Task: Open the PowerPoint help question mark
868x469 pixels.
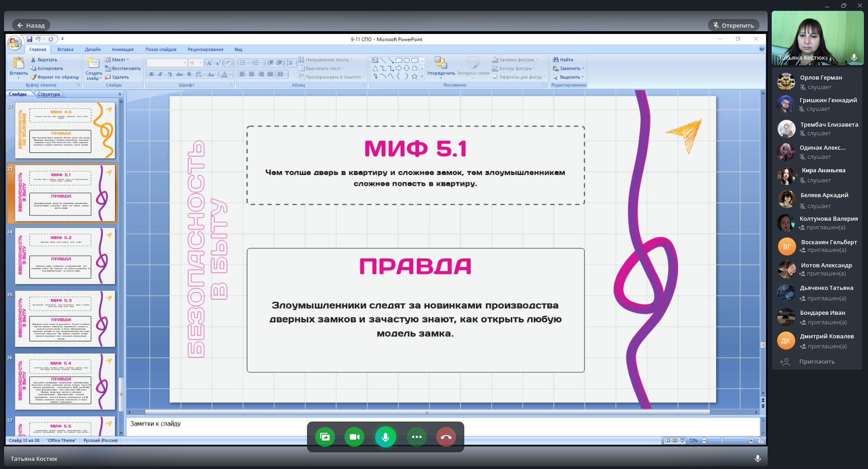Action: point(762,49)
